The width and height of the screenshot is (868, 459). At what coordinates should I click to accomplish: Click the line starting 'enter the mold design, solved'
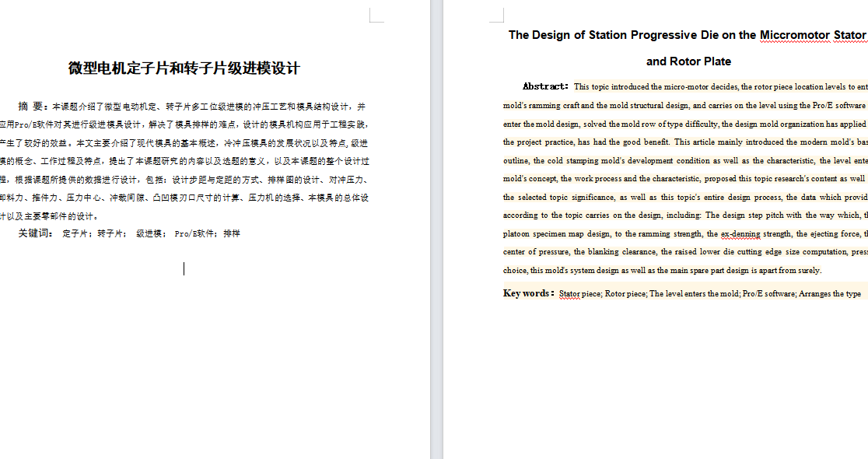(x=685, y=124)
